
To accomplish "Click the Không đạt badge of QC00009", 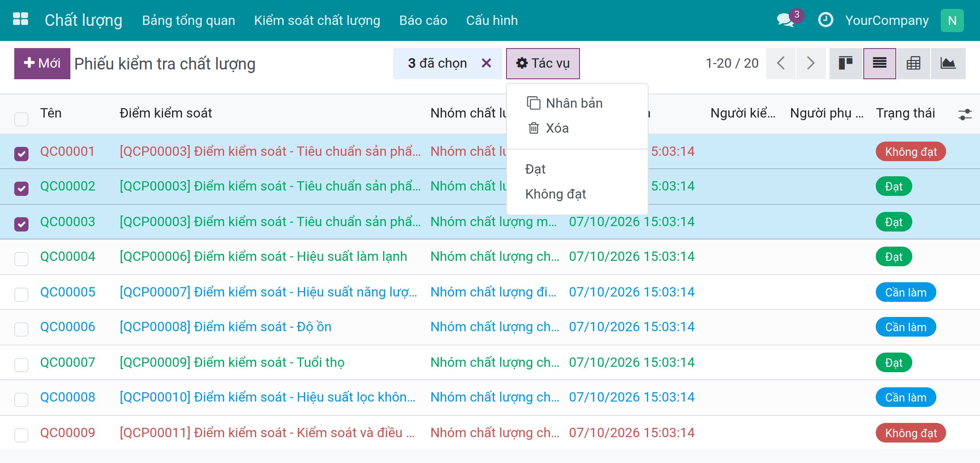I will pyautogui.click(x=911, y=433).
